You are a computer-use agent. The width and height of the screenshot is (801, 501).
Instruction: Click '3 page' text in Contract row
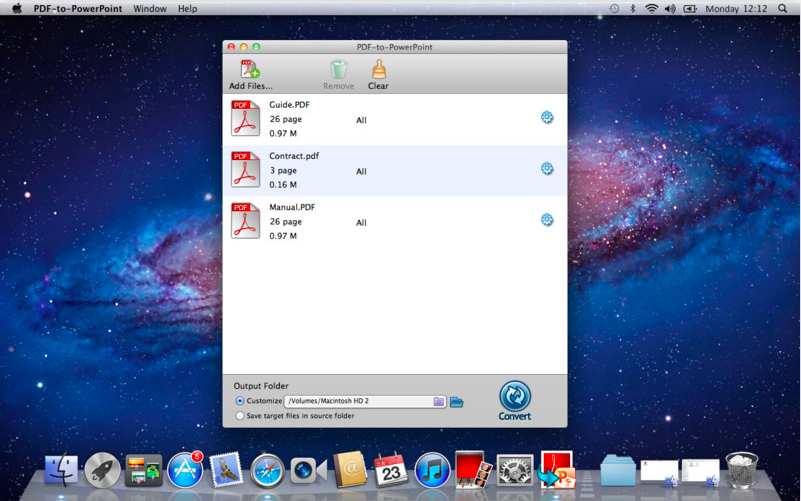click(283, 171)
